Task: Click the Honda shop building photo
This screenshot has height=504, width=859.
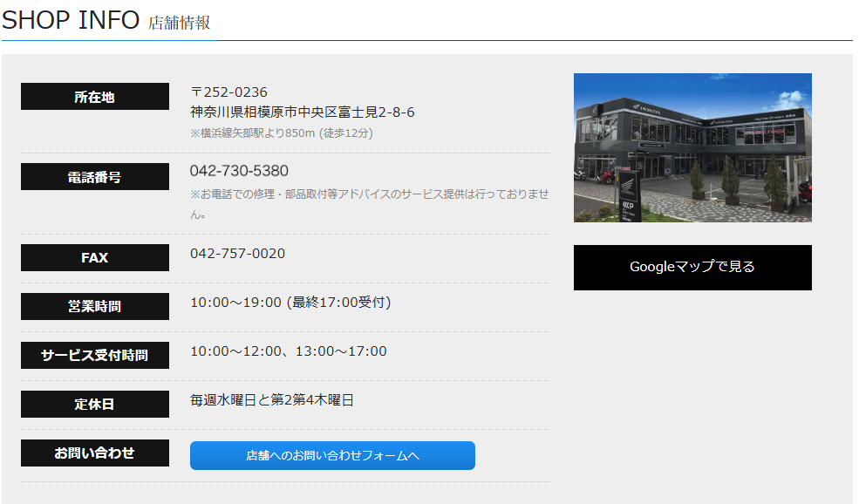Action: pyautogui.click(x=692, y=147)
